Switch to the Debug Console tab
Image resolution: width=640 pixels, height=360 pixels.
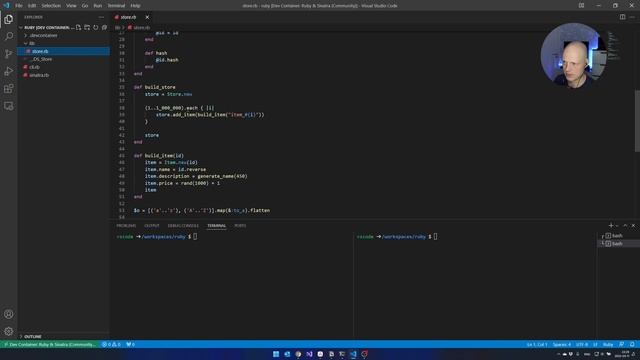(x=183, y=226)
